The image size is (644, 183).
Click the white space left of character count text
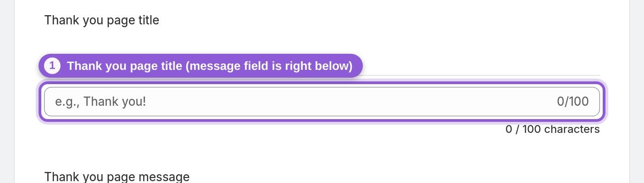[274, 129]
